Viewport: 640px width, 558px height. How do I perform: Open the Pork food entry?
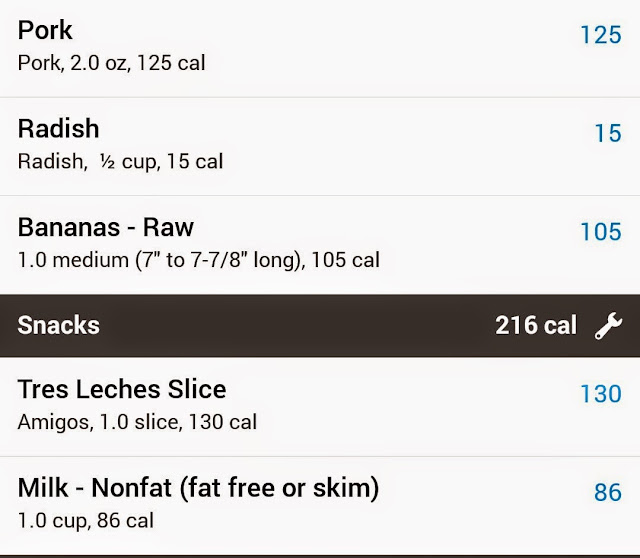(x=45, y=31)
